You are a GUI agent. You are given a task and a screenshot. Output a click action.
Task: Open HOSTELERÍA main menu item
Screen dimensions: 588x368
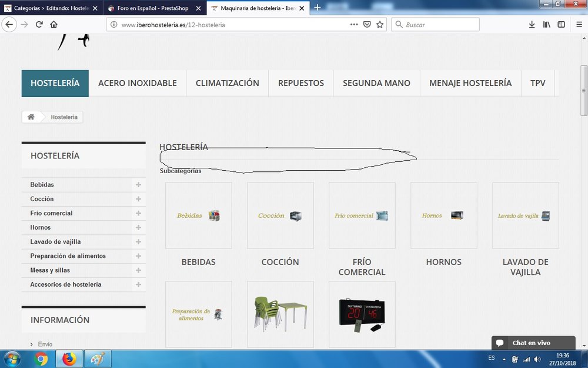pyautogui.click(x=55, y=84)
